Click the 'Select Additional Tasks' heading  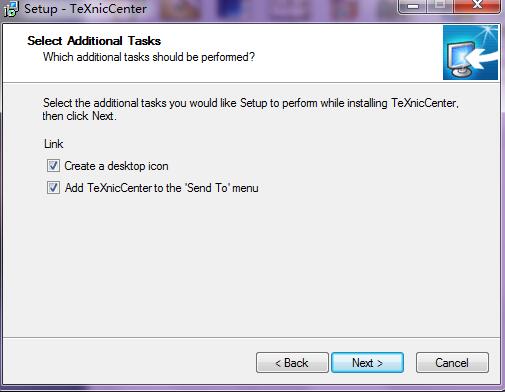coord(94,41)
